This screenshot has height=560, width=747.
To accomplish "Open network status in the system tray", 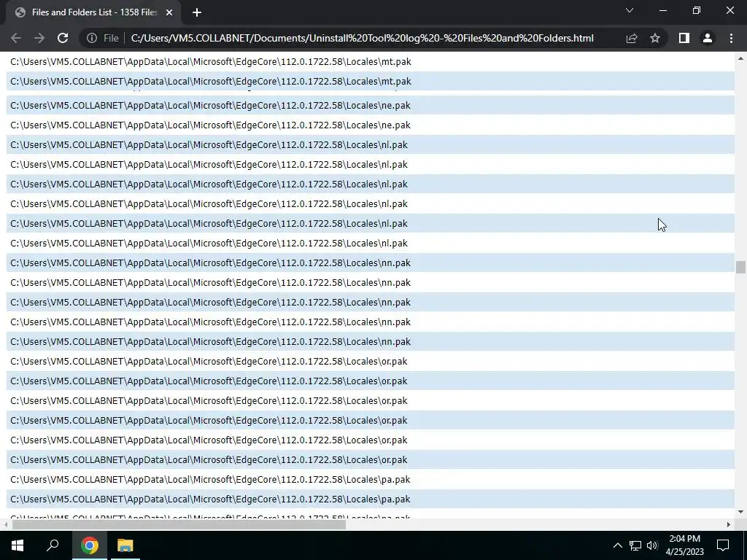I will [x=635, y=545].
